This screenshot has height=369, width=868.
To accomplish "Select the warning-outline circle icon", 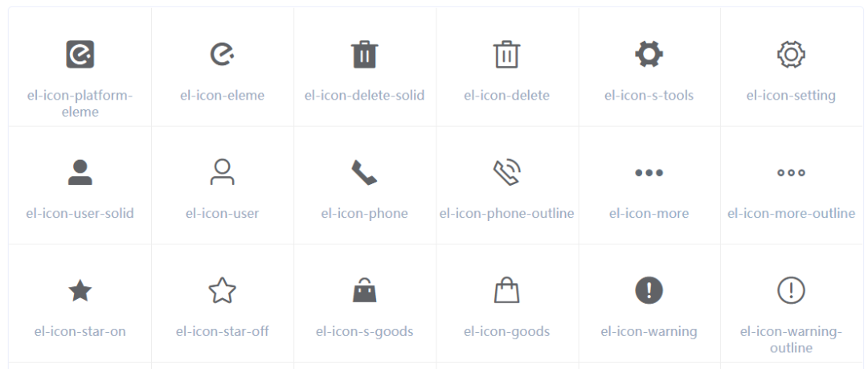I will [x=791, y=291].
